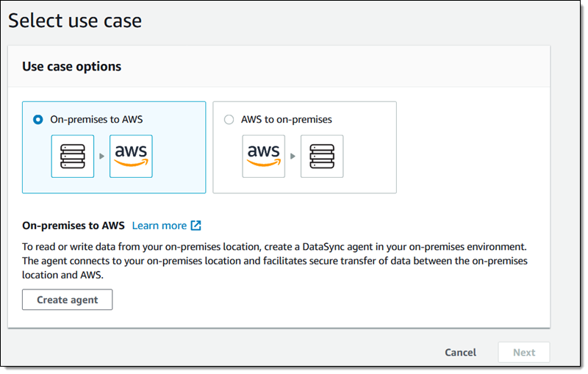This screenshot has height=374, width=588.
Task: Click the On-premises to AWS label text
Action: tap(96, 120)
